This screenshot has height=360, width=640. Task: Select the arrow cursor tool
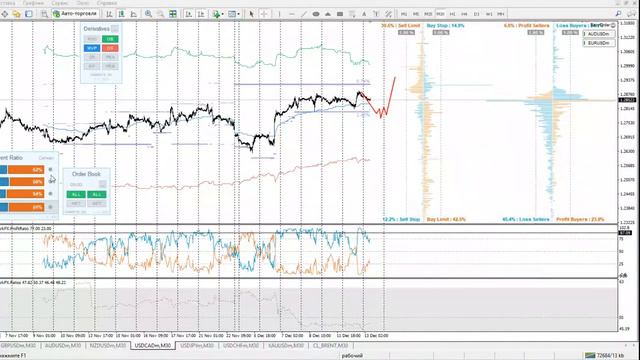tap(251, 14)
